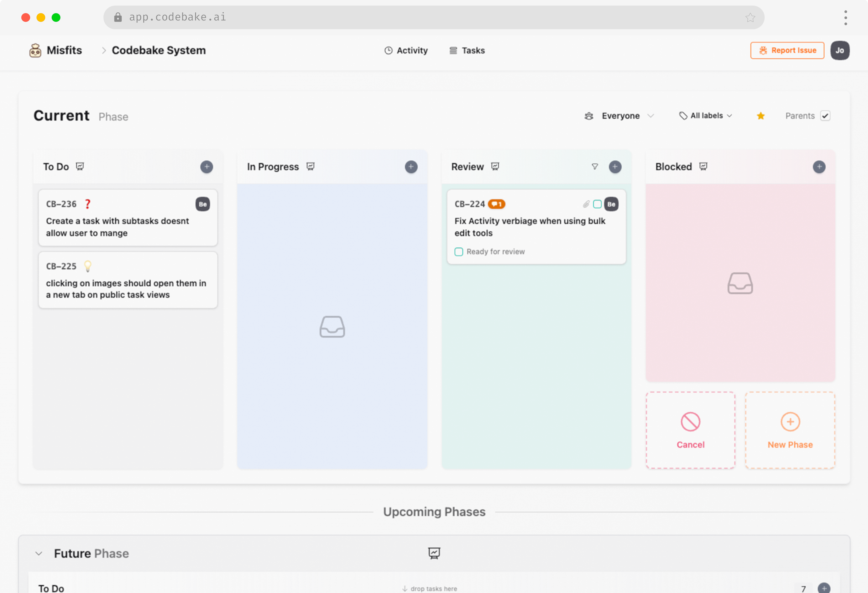Click attachment paperclip on CB-224 card

tap(586, 204)
